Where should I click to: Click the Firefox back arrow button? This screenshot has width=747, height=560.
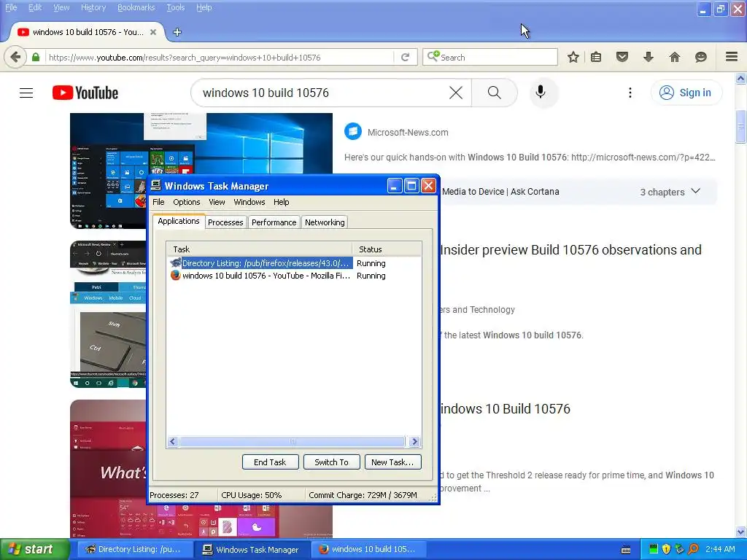15,57
